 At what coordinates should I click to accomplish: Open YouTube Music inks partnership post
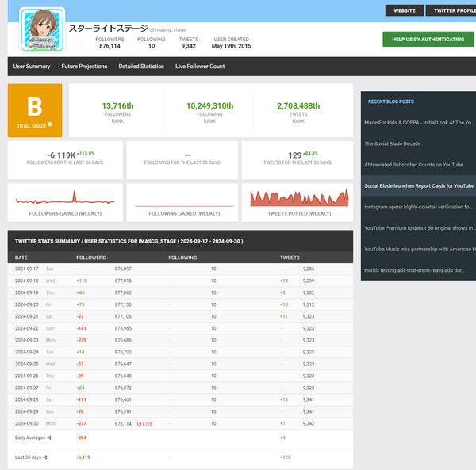tap(420, 249)
